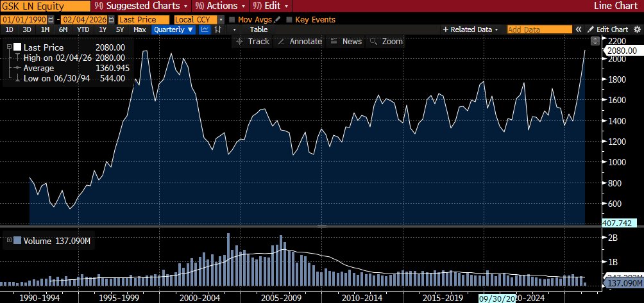Image resolution: width=644 pixels, height=303 pixels.
Task: Select the line chart type icon
Action: pos(205,29)
